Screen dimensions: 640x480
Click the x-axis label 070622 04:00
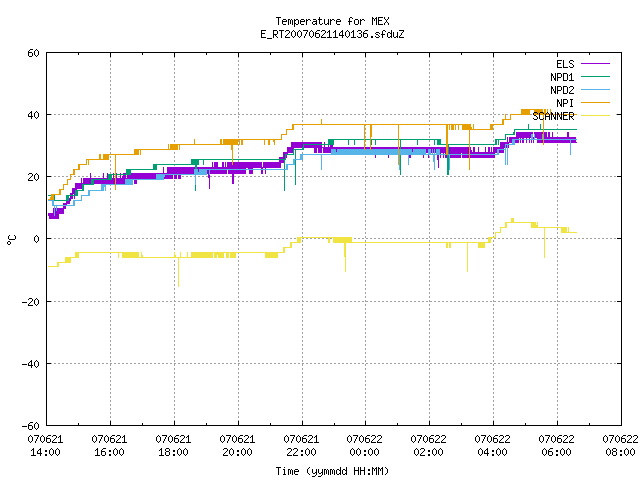coord(493,446)
